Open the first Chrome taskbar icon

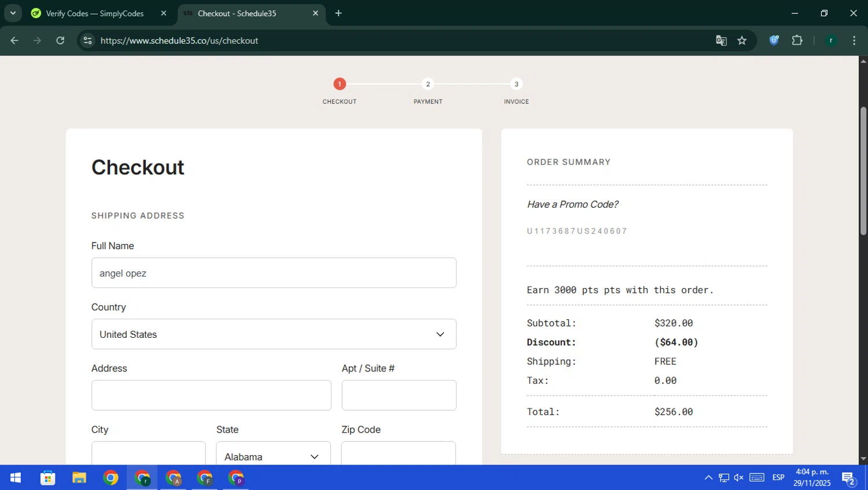click(111, 478)
